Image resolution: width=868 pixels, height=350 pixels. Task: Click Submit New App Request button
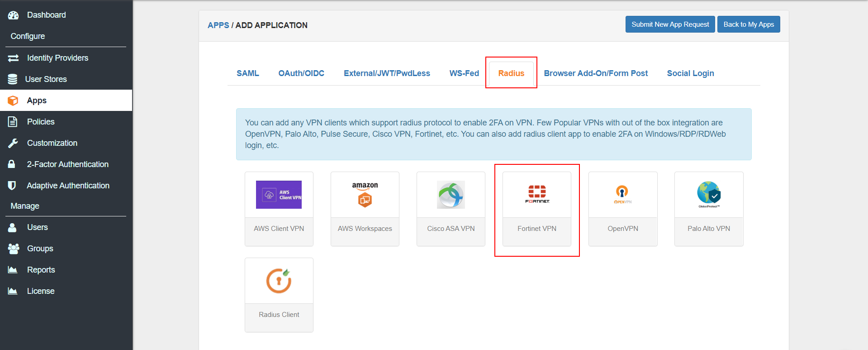[670, 24]
